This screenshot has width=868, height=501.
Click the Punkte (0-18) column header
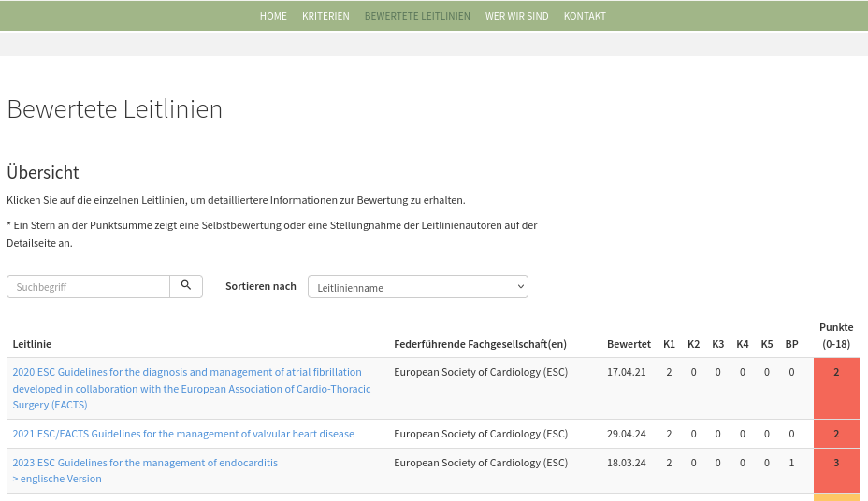pos(836,336)
